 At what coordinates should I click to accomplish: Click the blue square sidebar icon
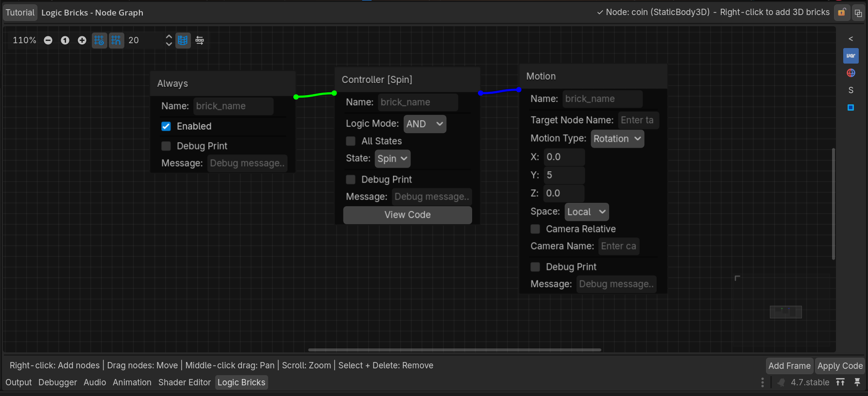click(851, 107)
